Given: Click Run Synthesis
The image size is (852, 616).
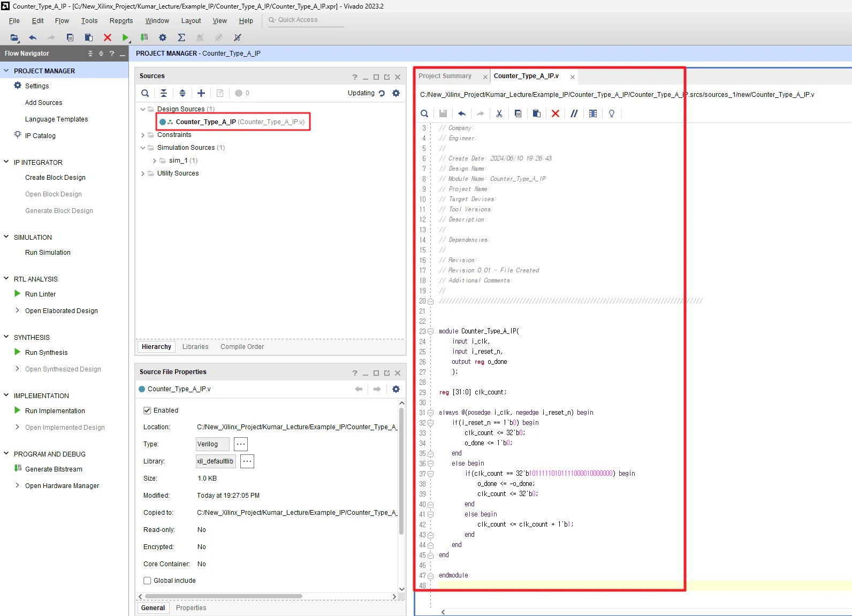Looking at the screenshot, I should [47, 353].
